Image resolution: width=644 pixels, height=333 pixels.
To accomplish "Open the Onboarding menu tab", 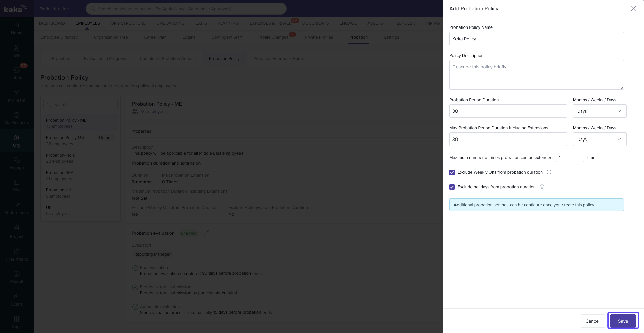I will tap(170, 23).
